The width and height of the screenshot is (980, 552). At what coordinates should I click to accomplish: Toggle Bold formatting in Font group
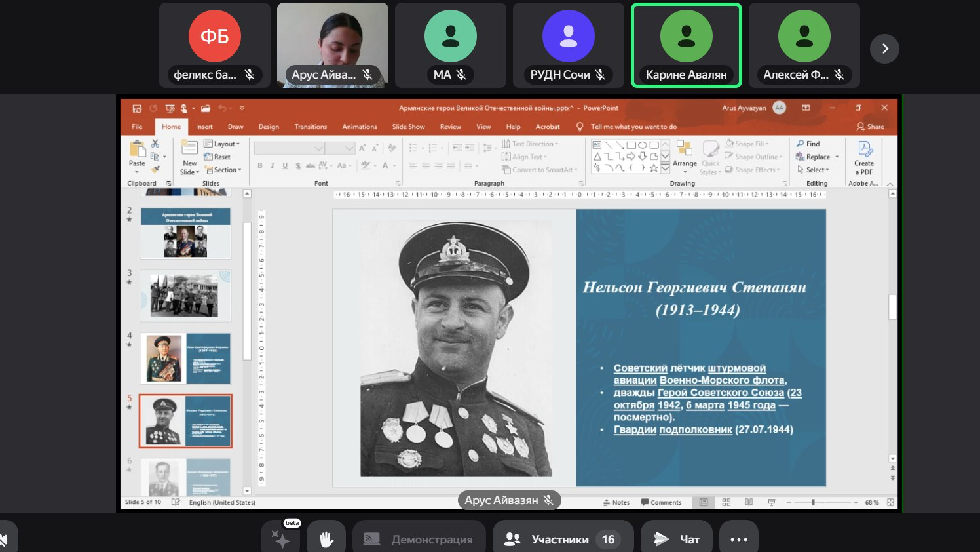pos(260,166)
